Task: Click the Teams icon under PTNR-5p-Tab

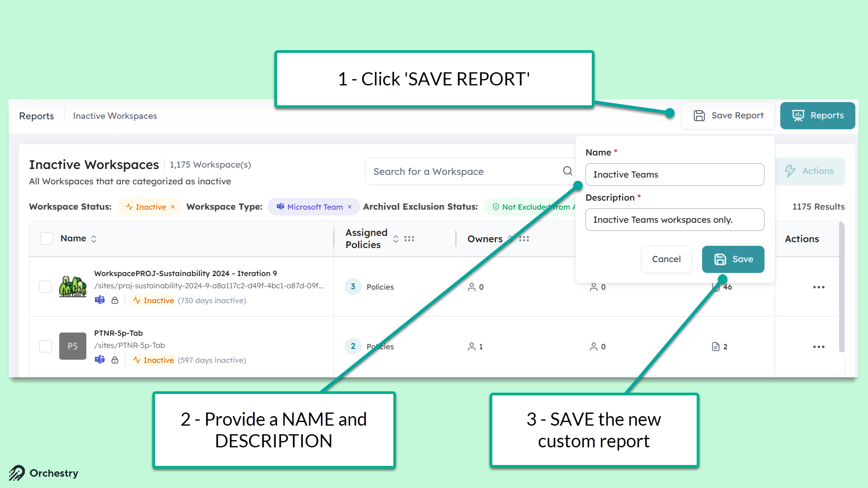Action: [100, 360]
